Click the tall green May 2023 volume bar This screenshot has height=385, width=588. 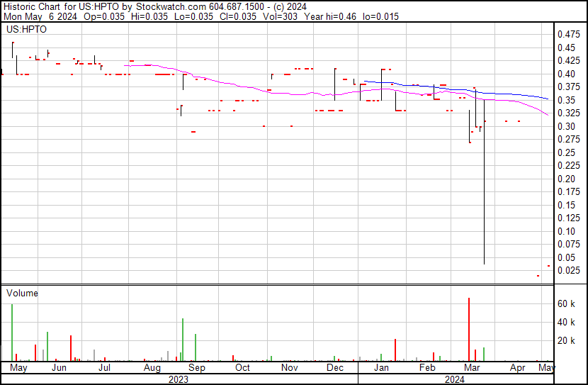[12, 333]
